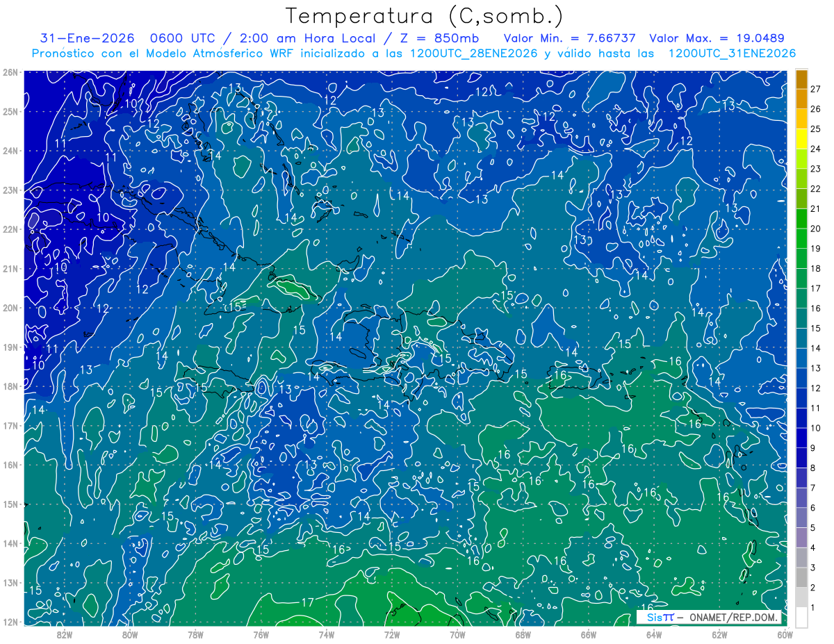834x644 pixels.
Task: Pick the white bottom swatch of the color scale
Action: pyautogui.click(x=801, y=616)
